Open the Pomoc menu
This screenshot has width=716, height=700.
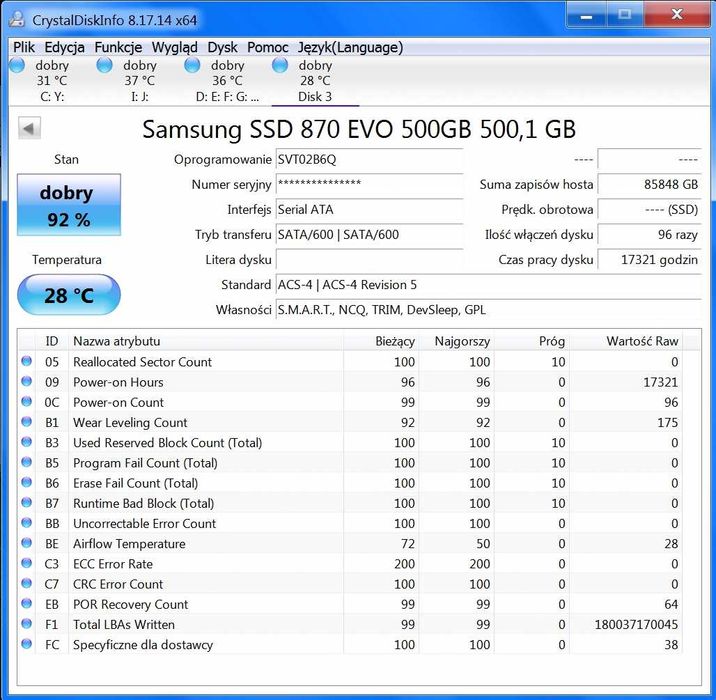(268, 47)
